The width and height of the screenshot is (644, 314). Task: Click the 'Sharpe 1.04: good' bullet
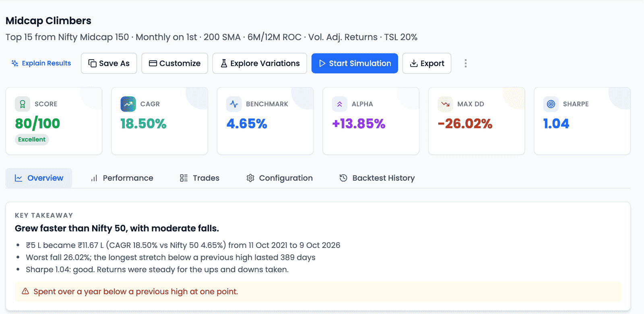[157, 269]
